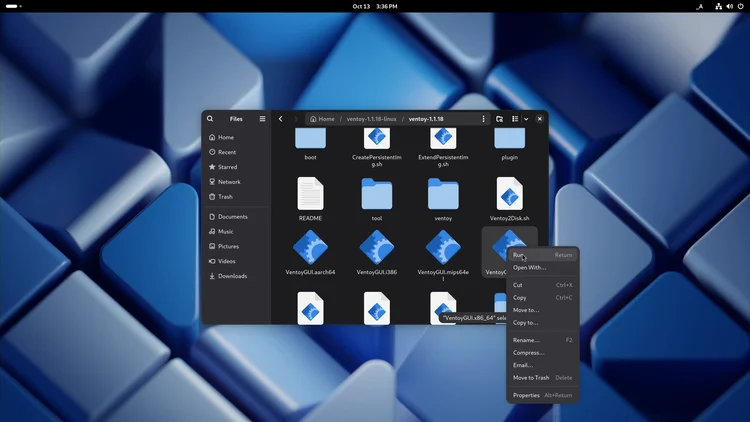This screenshot has height=422, width=750.
Task: Select the VentoyGUI.aarch64 executable icon
Action: (x=310, y=247)
